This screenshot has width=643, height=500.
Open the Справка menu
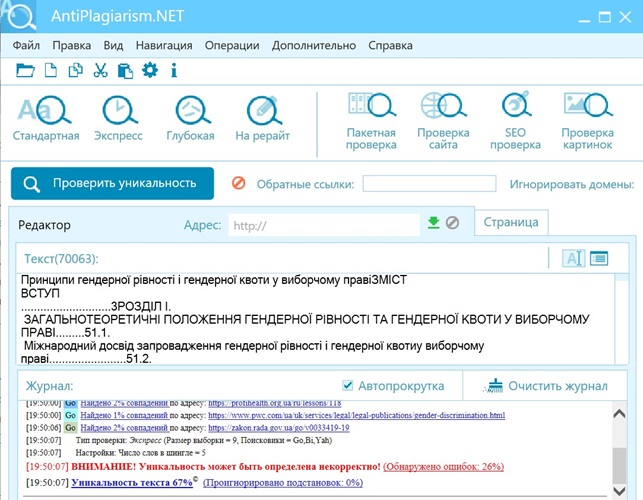click(x=390, y=45)
